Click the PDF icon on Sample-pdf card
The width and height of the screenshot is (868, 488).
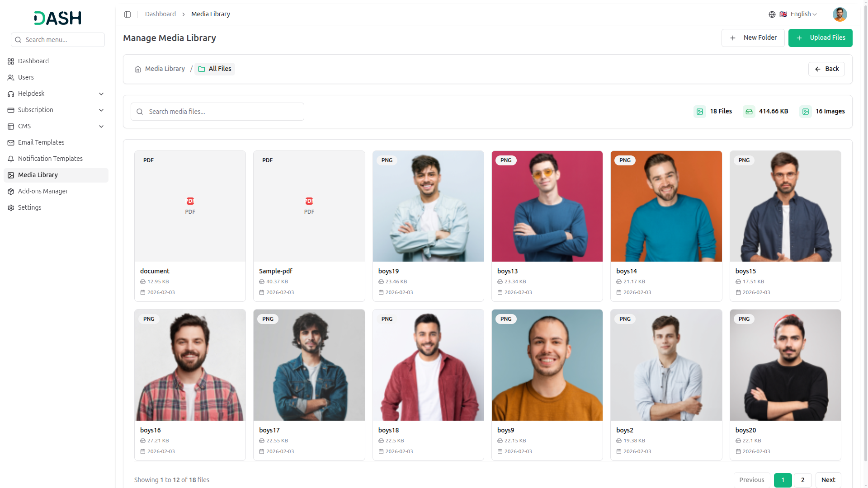tap(309, 201)
